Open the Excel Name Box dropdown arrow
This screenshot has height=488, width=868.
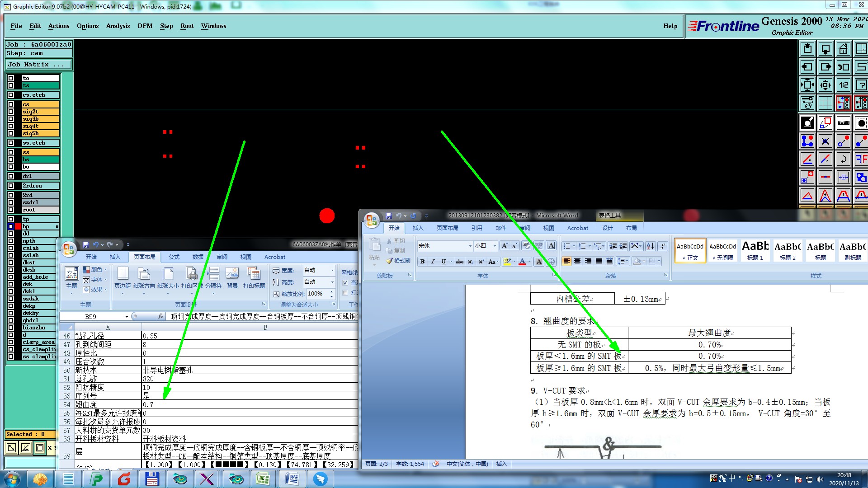(x=127, y=317)
